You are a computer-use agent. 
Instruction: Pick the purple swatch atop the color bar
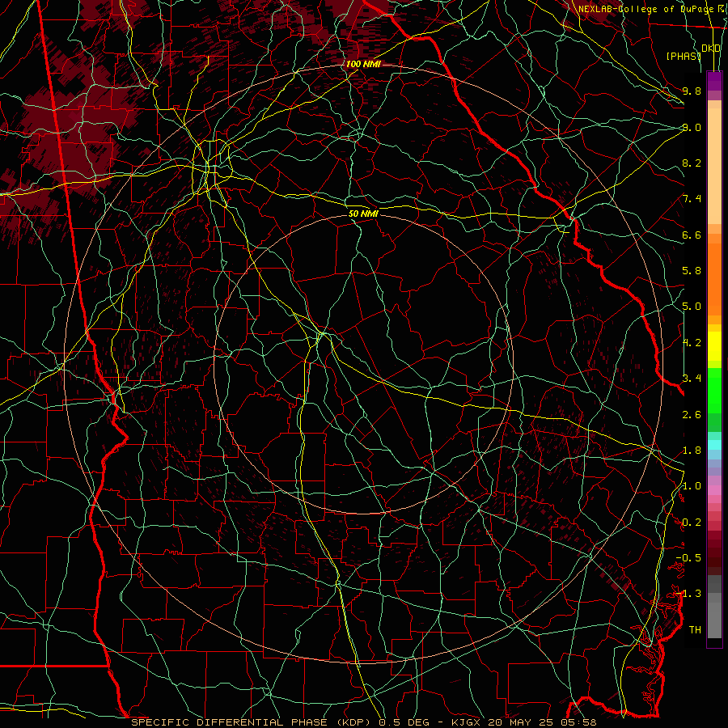coord(714,81)
